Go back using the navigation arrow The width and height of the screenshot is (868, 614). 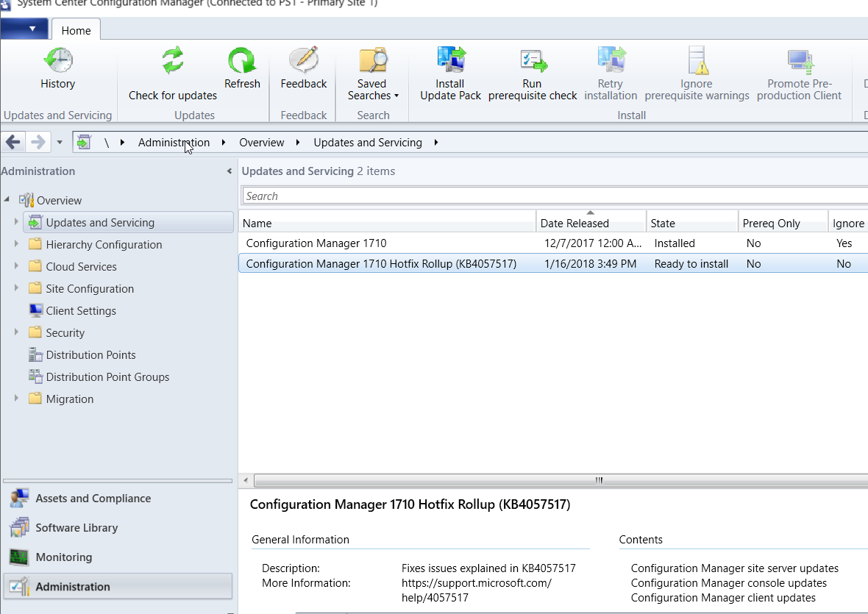[13, 143]
